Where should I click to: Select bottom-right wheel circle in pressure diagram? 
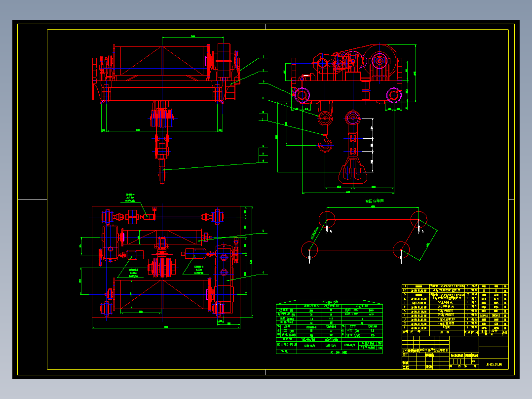click(401, 250)
